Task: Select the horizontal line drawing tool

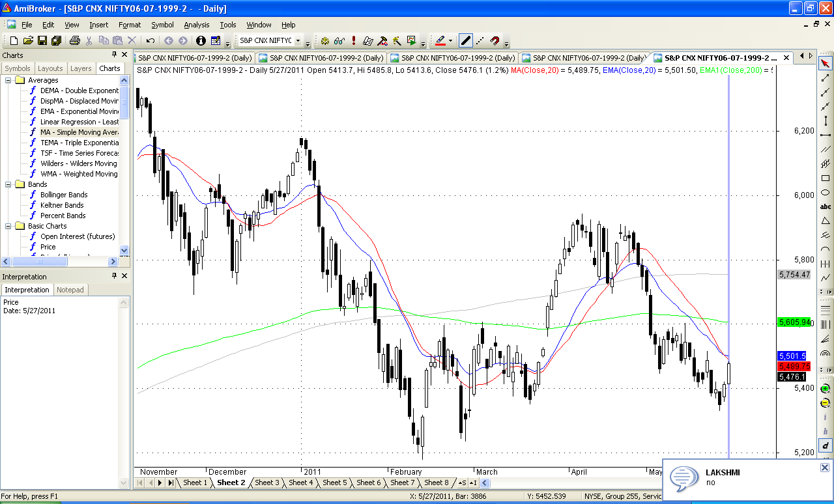Action: tap(826, 135)
